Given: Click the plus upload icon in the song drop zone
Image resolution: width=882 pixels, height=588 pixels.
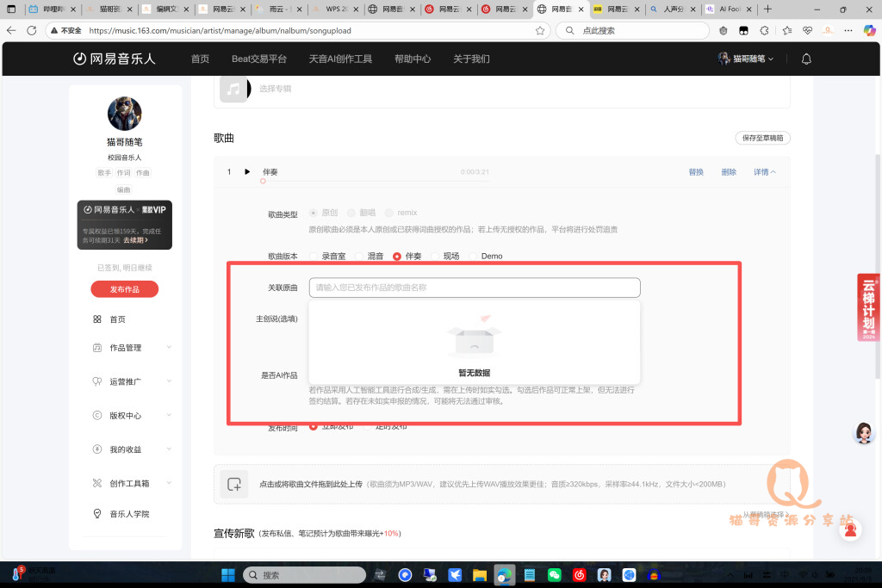Looking at the screenshot, I should point(234,484).
